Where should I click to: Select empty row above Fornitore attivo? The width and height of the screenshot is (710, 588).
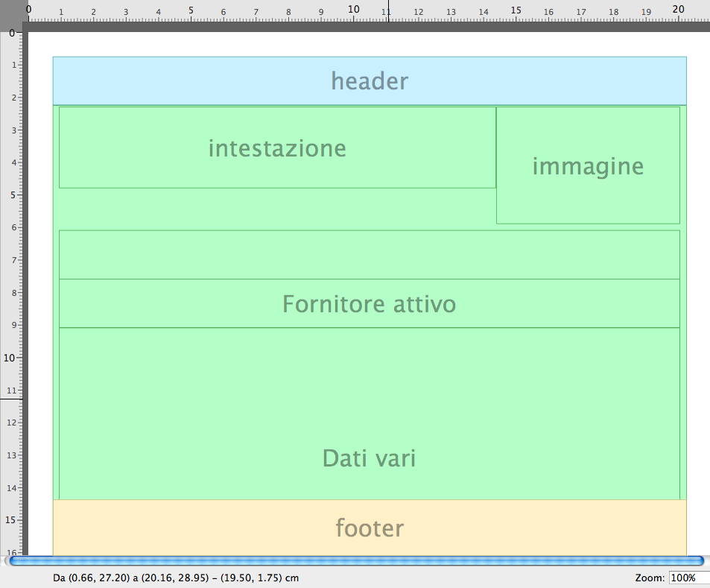(x=370, y=255)
